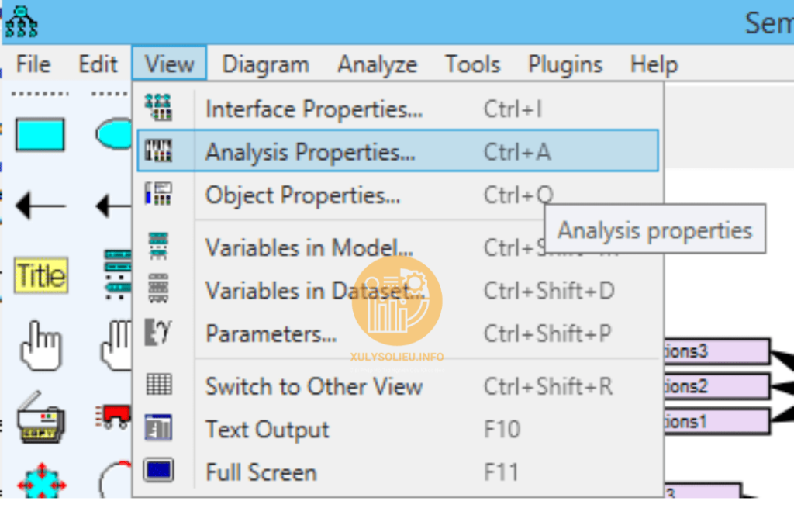Open the Plugins menu

[x=565, y=64]
